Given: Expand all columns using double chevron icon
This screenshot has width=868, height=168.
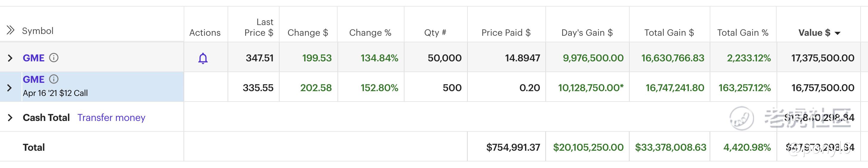Looking at the screenshot, I should click(10, 30).
